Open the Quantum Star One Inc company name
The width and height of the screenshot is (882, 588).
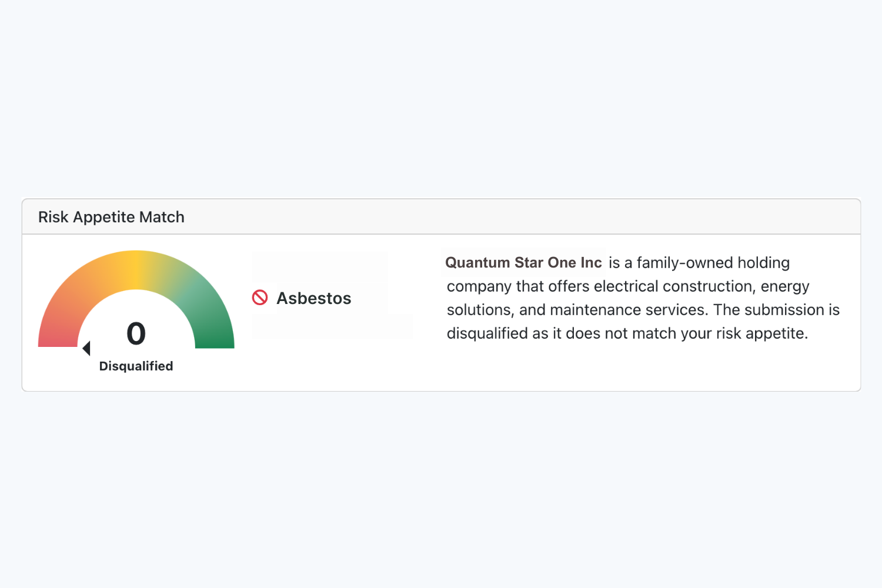[x=523, y=262]
